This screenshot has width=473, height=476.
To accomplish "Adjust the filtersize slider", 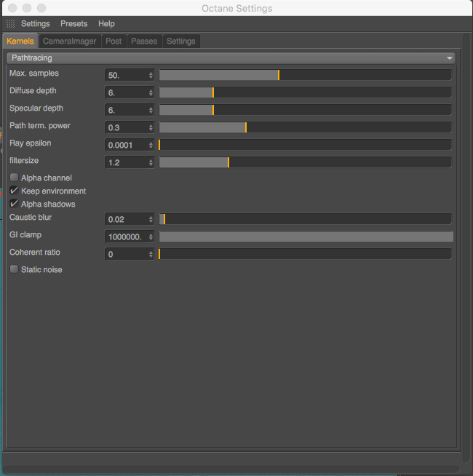I will [x=305, y=162].
